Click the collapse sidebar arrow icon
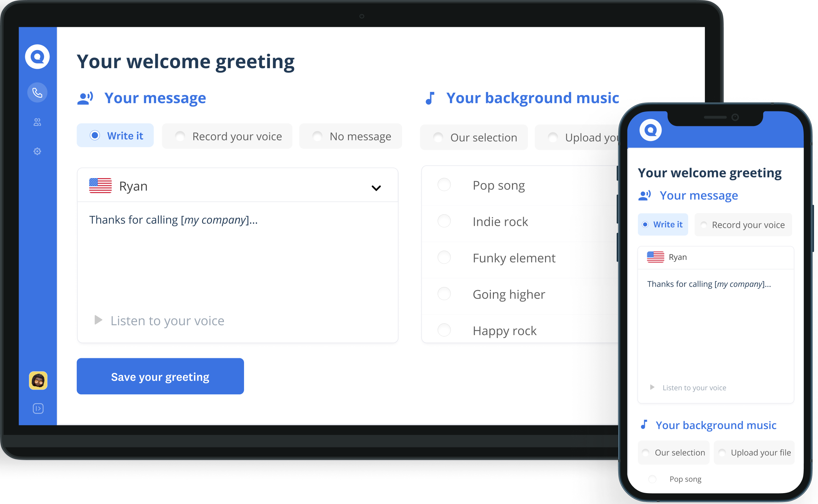 (38, 408)
